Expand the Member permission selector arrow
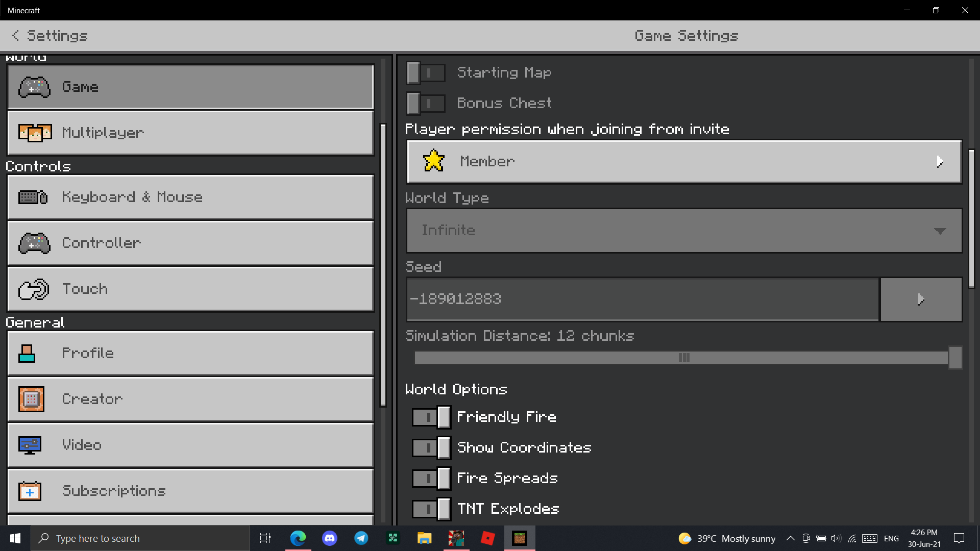This screenshot has width=980, height=551. coord(940,162)
